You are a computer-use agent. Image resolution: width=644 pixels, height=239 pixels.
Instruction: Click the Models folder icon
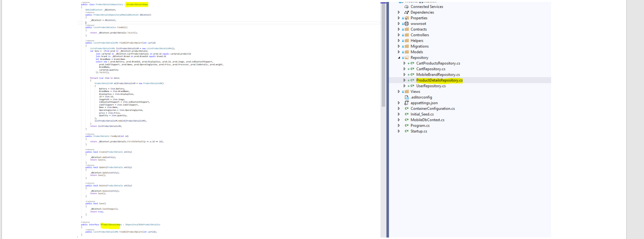click(407, 52)
